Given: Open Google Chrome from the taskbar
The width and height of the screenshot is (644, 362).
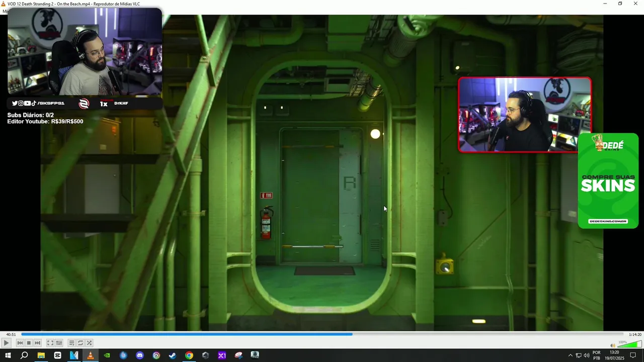Looking at the screenshot, I should click(189, 355).
